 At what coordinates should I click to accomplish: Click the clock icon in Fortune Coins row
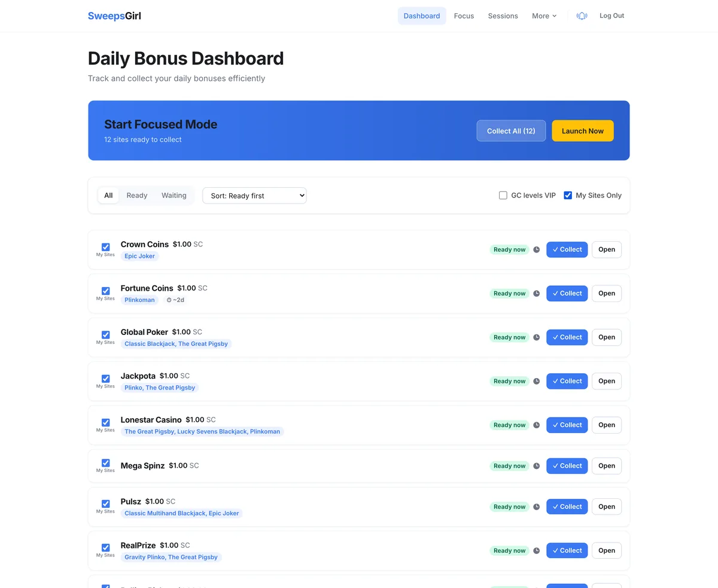tap(537, 294)
